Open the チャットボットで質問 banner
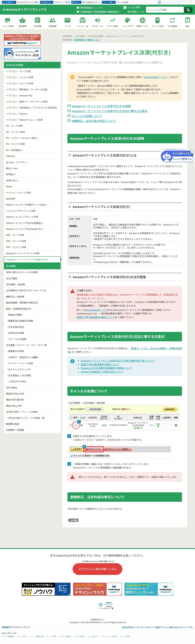This screenshot has height=644, width=195. [x=22, y=54]
